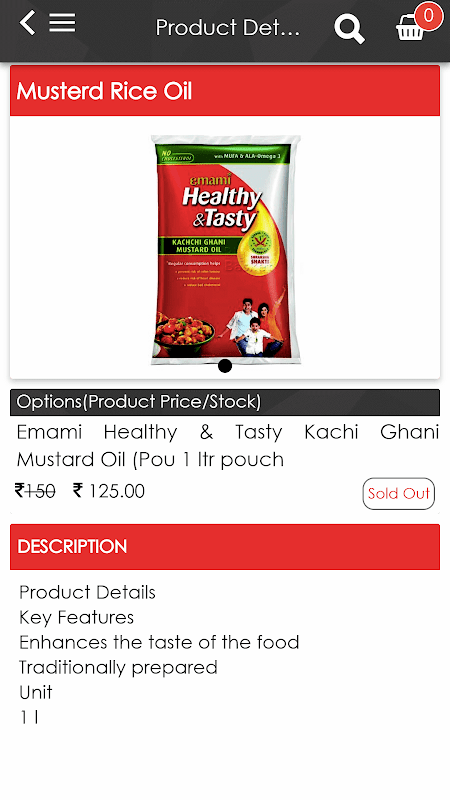Tap the Unit label in description
This screenshot has width=450, height=800.
click(x=36, y=692)
